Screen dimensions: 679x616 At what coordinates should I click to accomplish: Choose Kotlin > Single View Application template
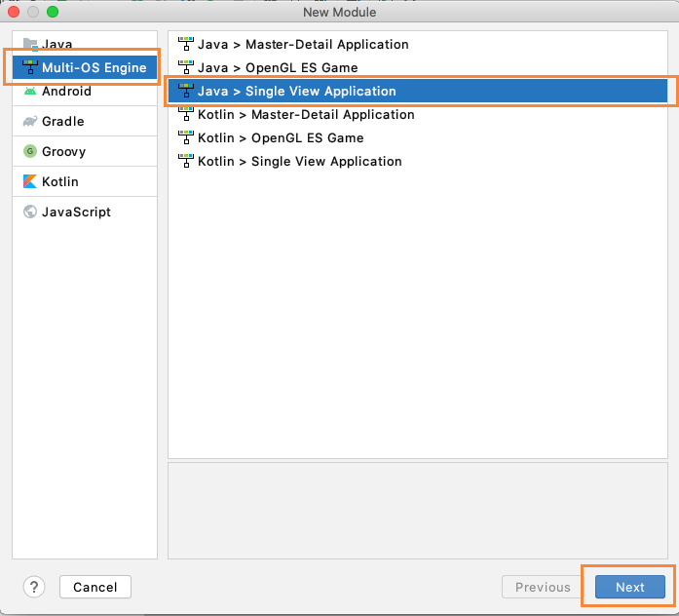pyautogui.click(x=418, y=161)
